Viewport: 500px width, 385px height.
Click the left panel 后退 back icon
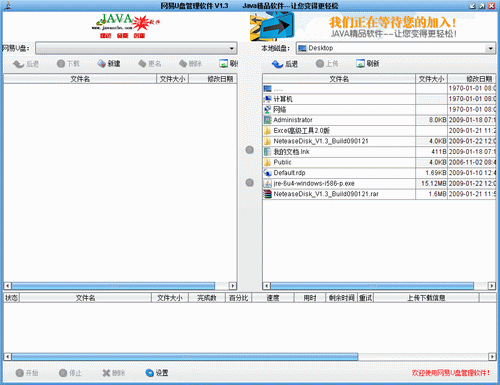pyautogui.click(x=18, y=64)
